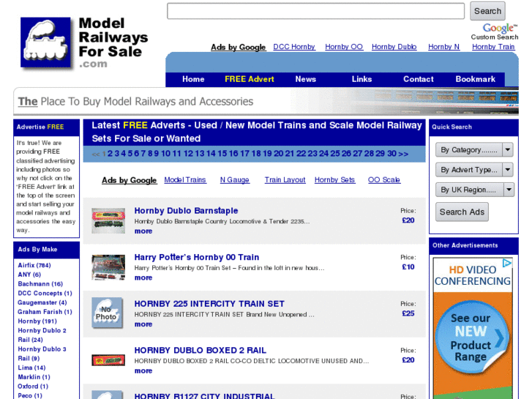Open the Hornby Dublo Boxed 2 Rail thumbnail
532x399 pixels.
coord(108,360)
